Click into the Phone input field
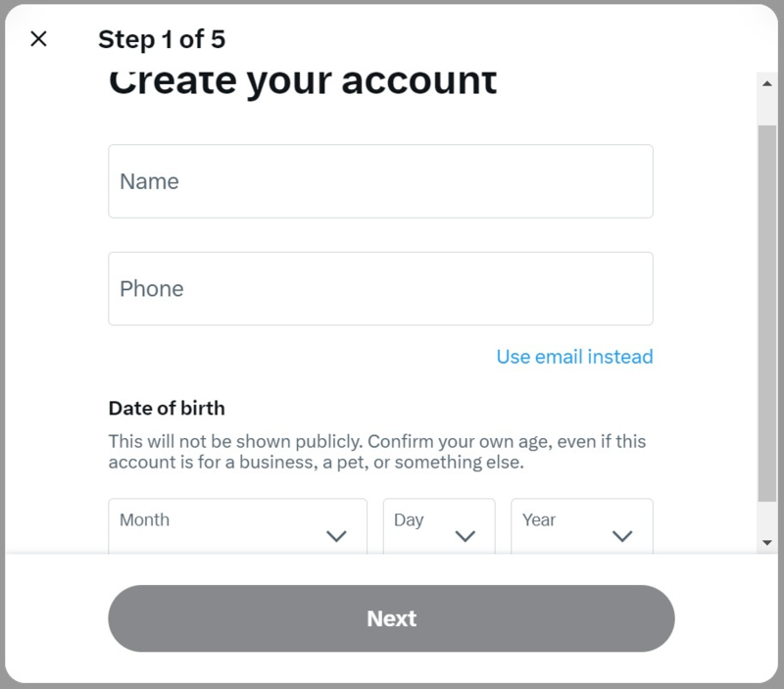 pos(380,289)
